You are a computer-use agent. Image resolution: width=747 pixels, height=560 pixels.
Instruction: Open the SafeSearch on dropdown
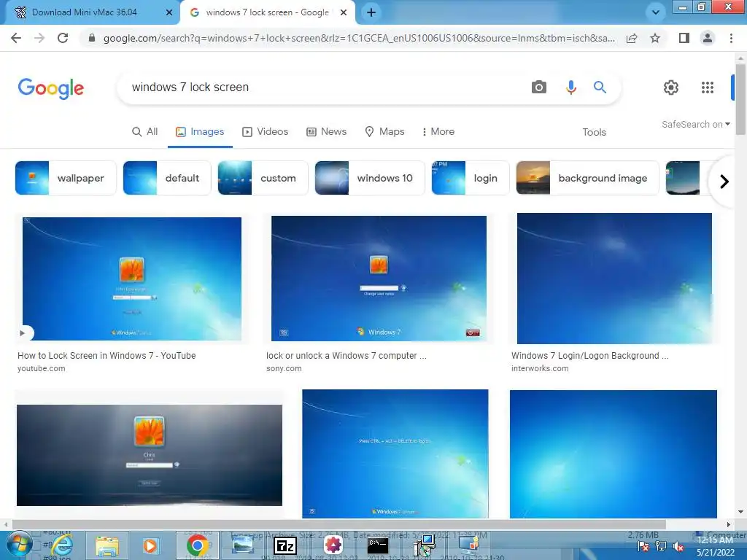click(x=695, y=124)
